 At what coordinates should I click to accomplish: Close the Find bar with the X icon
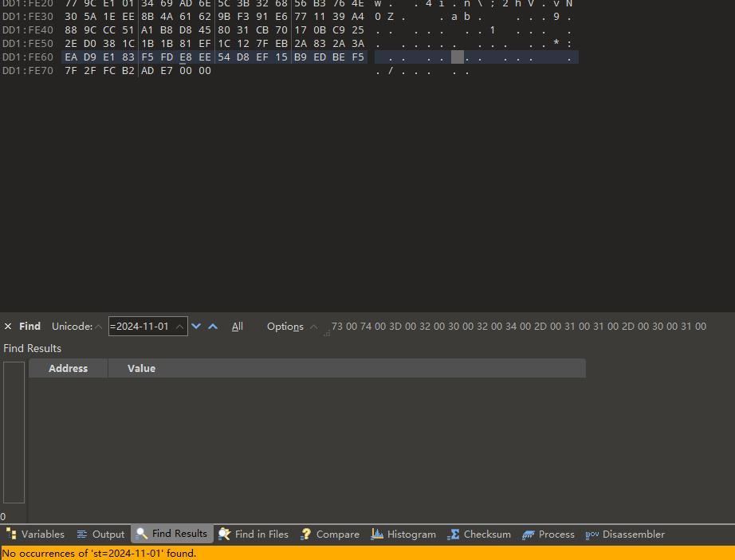[8, 327]
